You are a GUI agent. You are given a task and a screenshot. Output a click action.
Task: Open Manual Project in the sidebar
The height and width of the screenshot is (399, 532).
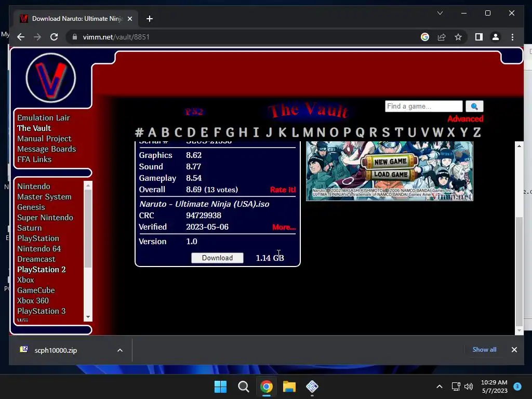click(44, 138)
